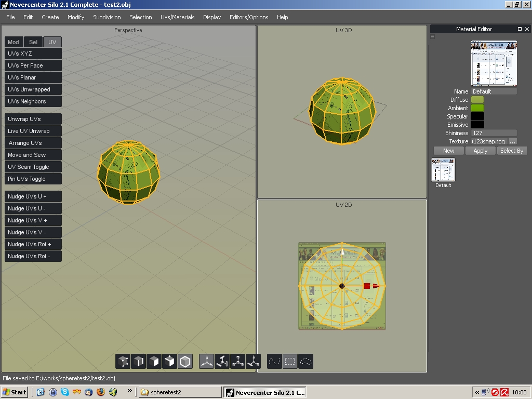Pick the Ambient color swatch
Viewport: 532px width, 399px height.
pyautogui.click(x=477, y=108)
